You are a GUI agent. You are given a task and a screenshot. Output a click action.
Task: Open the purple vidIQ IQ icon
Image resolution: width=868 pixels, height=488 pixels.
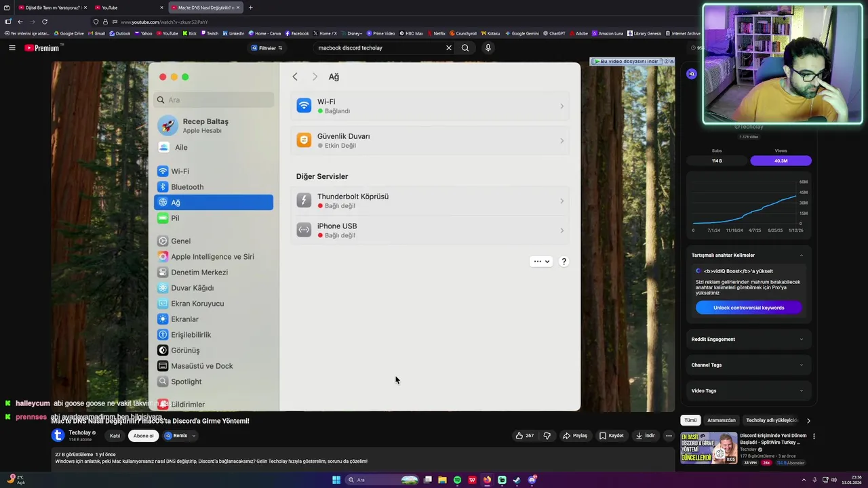click(x=692, y=74)
